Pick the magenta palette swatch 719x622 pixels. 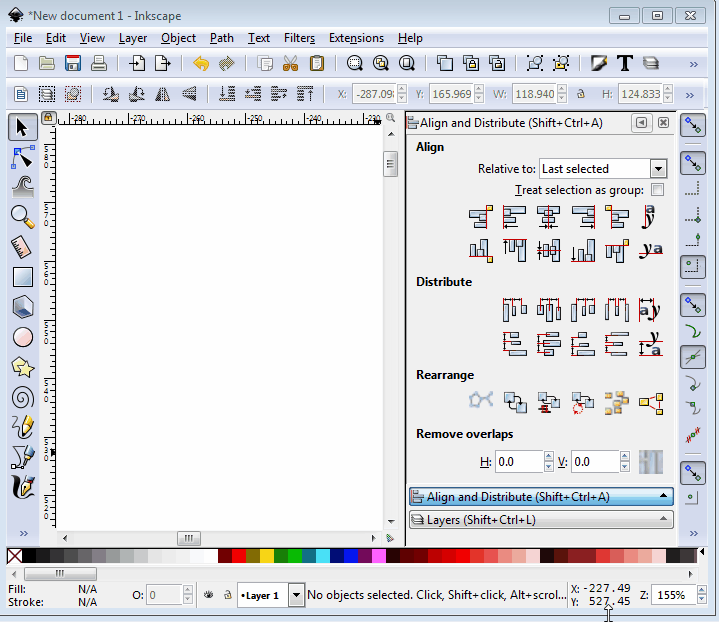tap(379, 556)
